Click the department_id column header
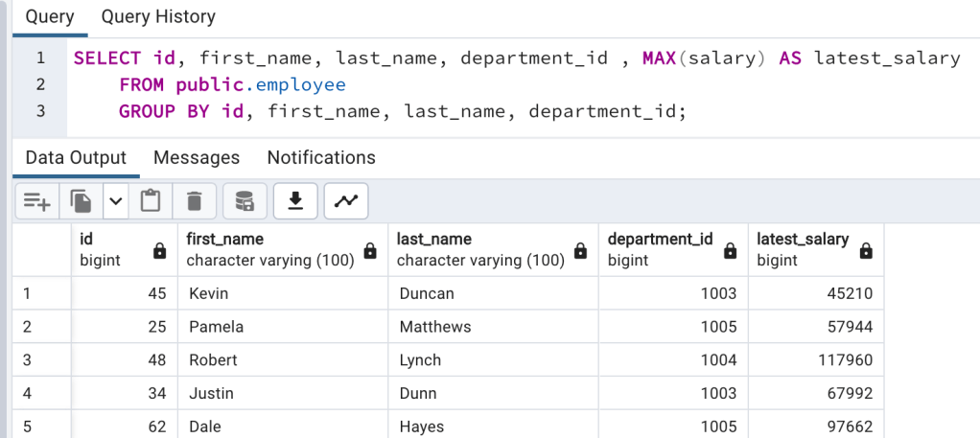 click(662, 240)
